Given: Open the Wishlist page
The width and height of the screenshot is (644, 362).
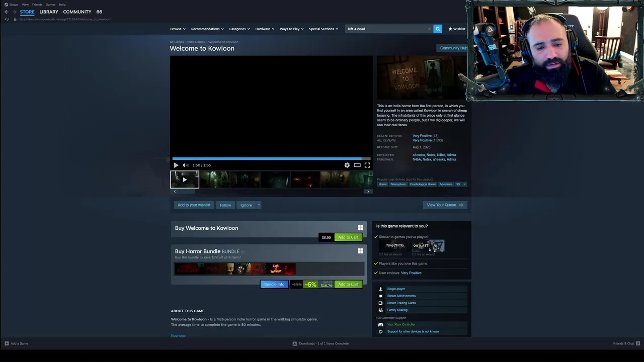Looking at the screenshot, I should (457, 29).
